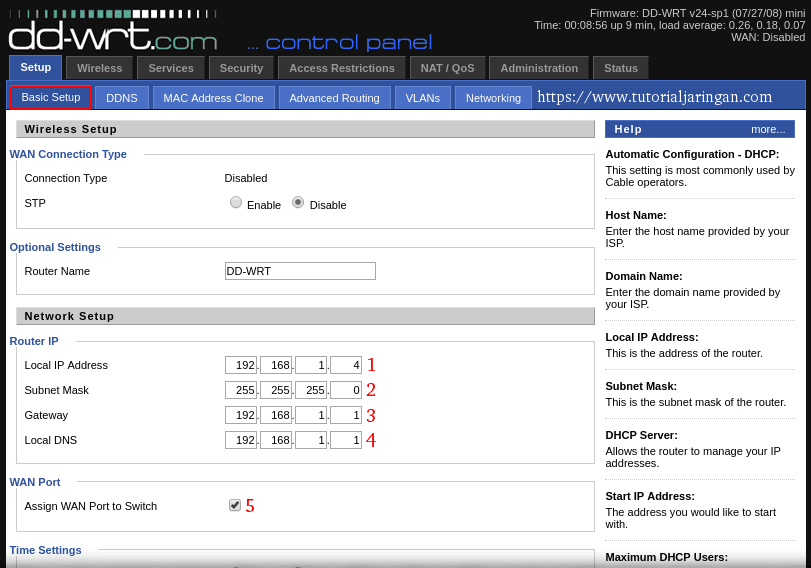
Task: Click Local IP Address second octet field
Action: [276, 365]
